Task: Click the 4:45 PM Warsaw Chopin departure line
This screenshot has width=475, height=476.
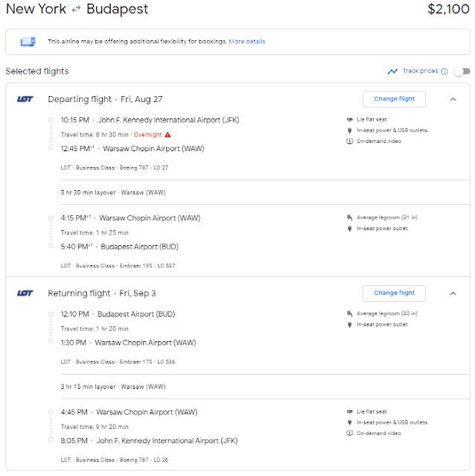Action: pyautogui.click(x=129, y=412)
